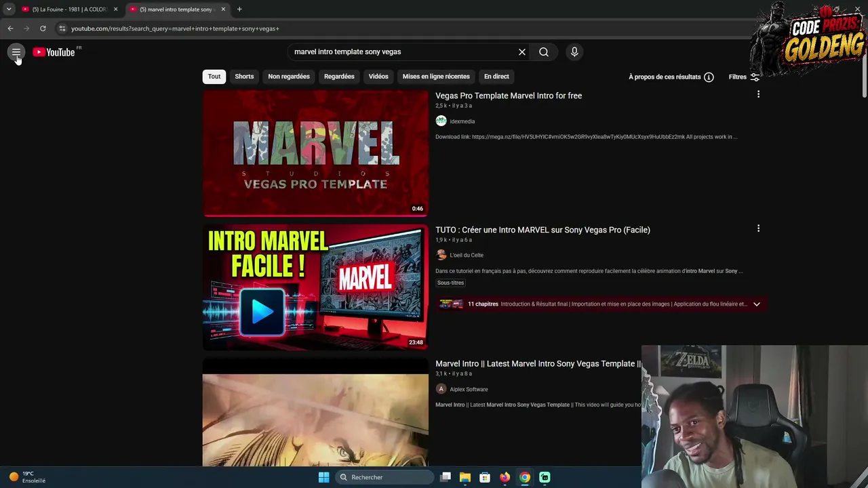Expand the 11 chapitres list

click(756, 304)
